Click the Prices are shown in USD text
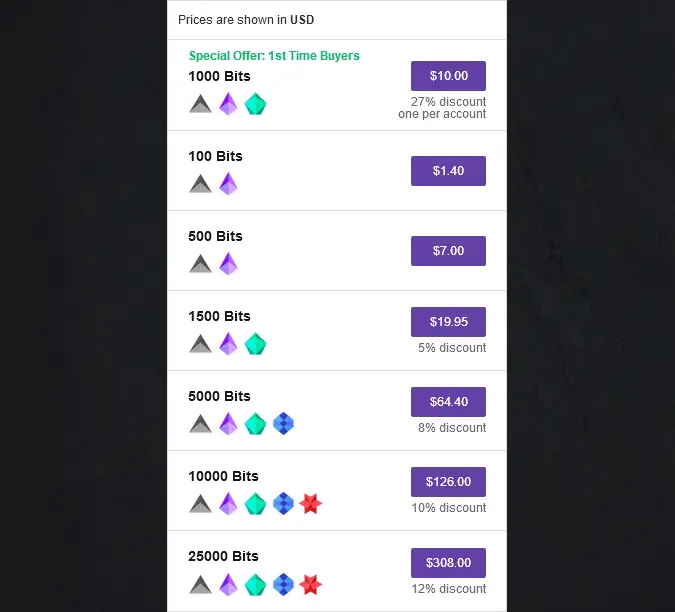 pyautogui.click(x=246, y=20)
